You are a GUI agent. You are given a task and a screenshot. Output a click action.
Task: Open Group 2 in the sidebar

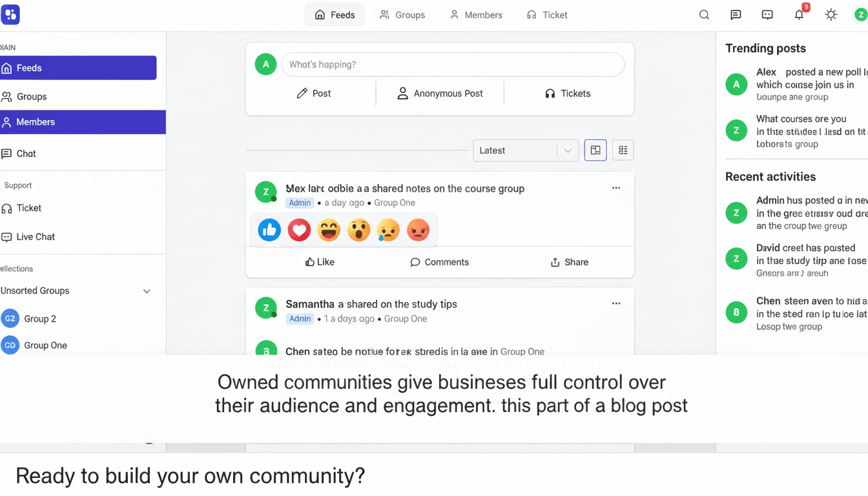40,318
